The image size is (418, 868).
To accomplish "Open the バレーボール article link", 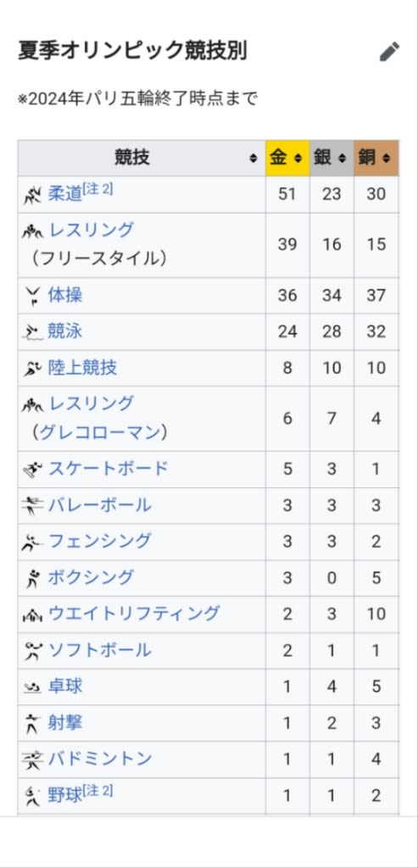I will [x=100, y=505].
